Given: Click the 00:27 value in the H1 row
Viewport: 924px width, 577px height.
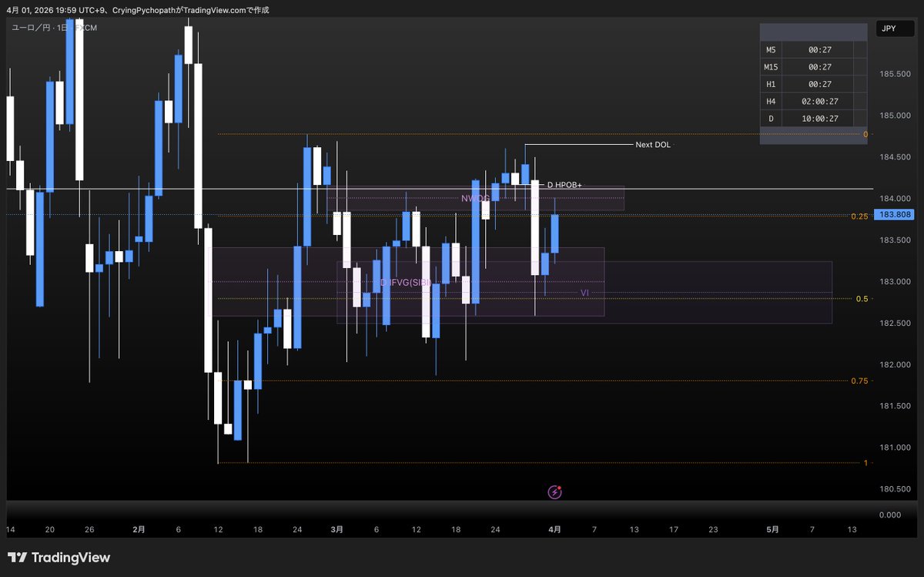Looking at the screenshot, I should [x=819, y=84].
